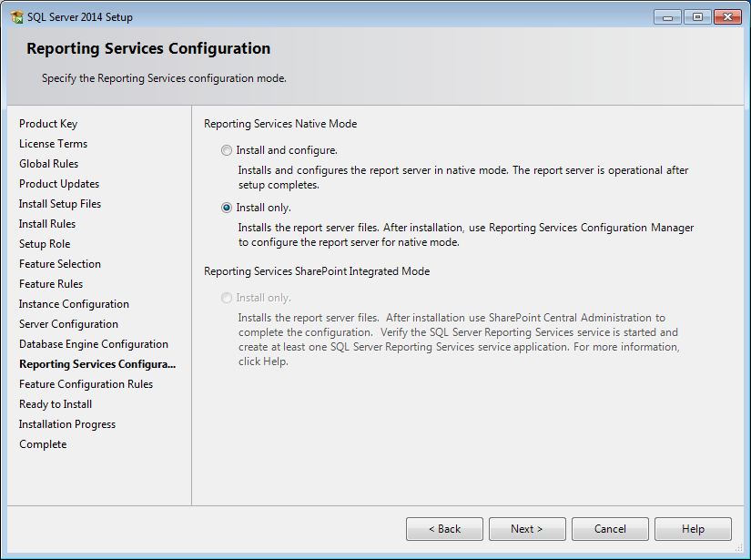The image size is (751, 560).
Task: Navigate to Global Rules step
Action: point(48,163)
